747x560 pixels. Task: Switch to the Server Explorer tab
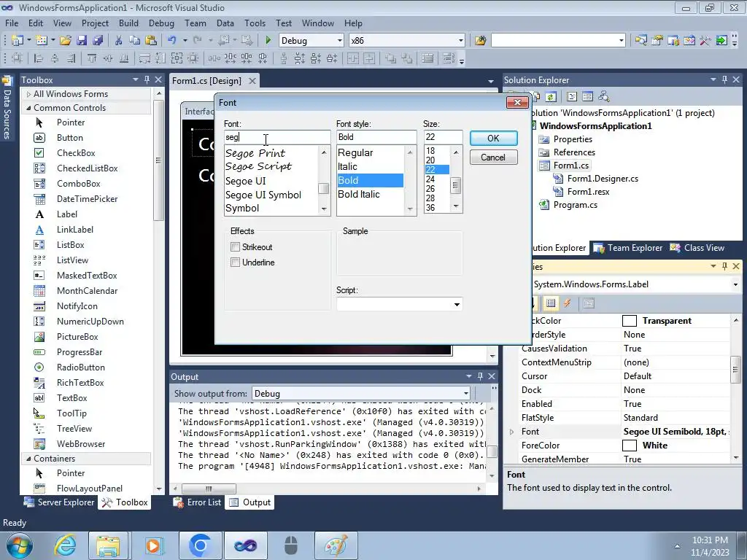59,502
